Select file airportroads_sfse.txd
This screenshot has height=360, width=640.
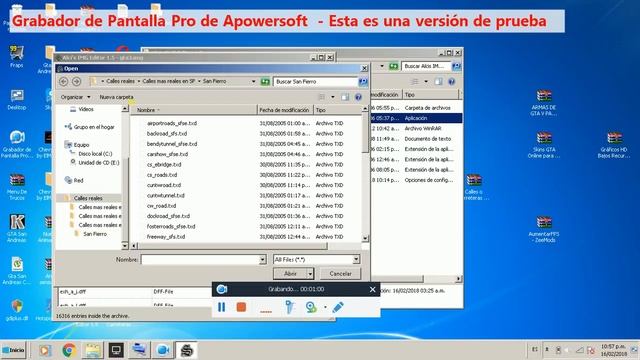tap(172, 123)
